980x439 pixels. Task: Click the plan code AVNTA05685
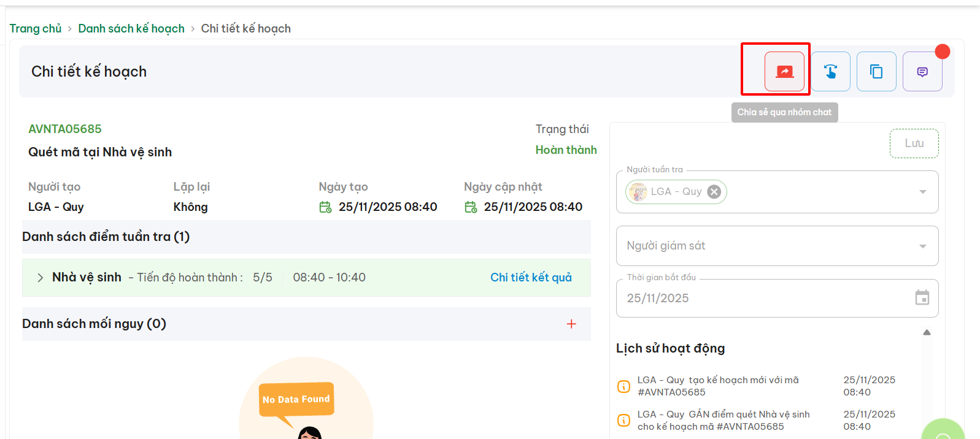(65, 129)
